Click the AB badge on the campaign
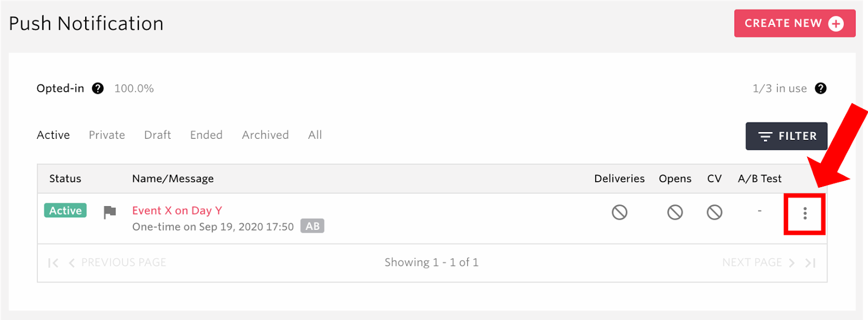 312,226
